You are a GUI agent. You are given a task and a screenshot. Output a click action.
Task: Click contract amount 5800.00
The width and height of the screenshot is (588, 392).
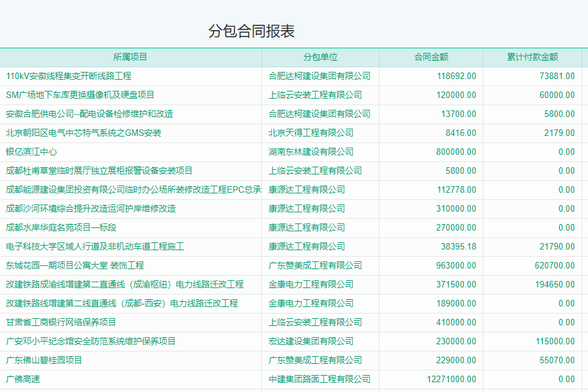pyautogui.click(x=461, y=171)
